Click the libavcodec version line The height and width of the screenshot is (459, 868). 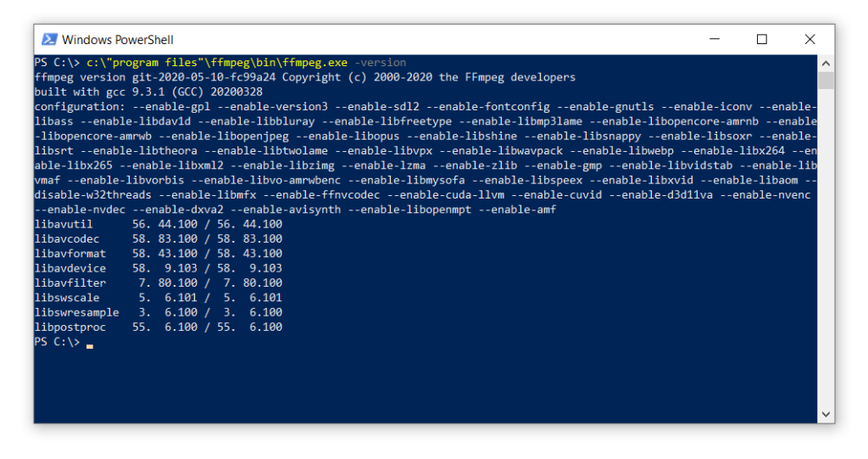click(159, 239)
